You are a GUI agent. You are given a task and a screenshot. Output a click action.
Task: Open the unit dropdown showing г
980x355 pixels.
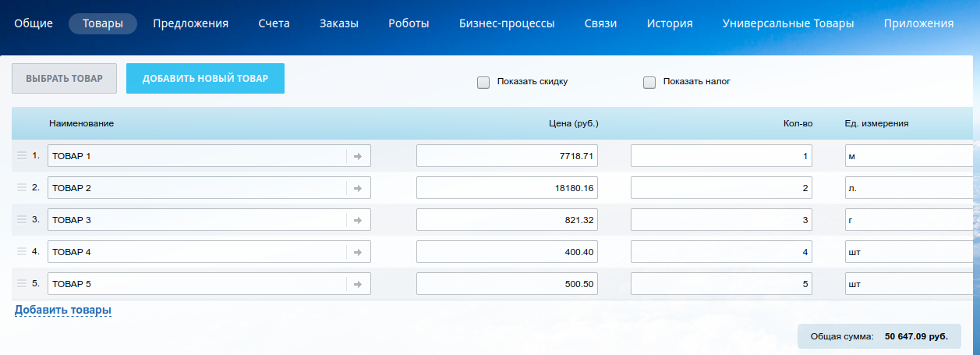point(909,220)
